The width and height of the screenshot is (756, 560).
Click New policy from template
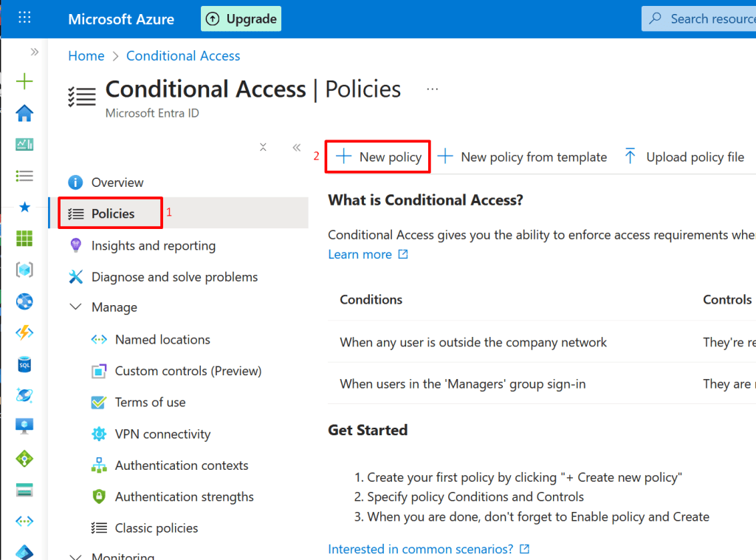pos(523,157)
